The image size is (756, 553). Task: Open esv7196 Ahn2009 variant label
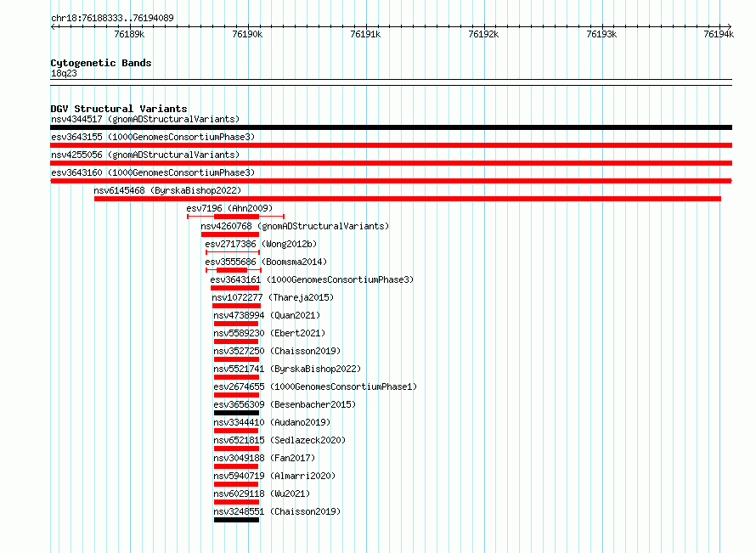click(x=229, y=208)
